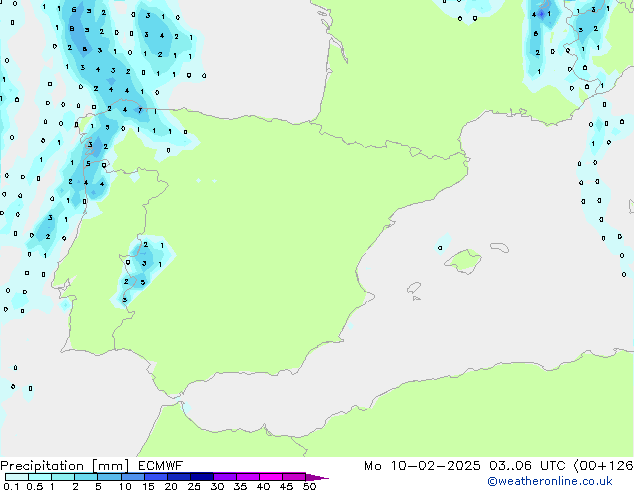
Task: Click Mallorca island on the map
Action: coord(464,261)
